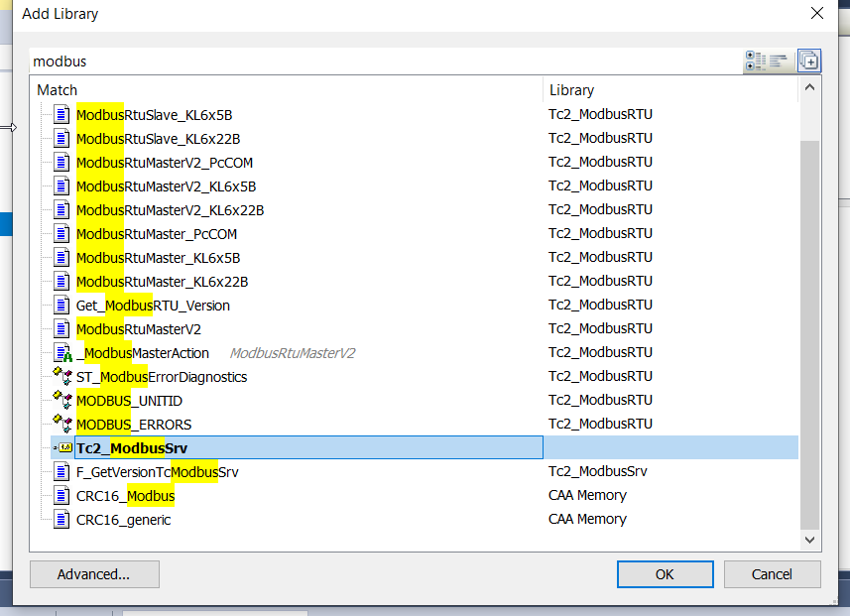
Task: Click Tc2_ModbusRTU library cell of ModbusRtuSlave_KL6x5B
Action: coord(600,114)
